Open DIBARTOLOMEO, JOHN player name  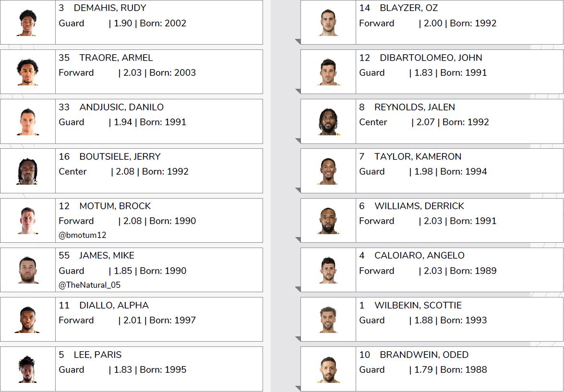(x=431, y=58)
